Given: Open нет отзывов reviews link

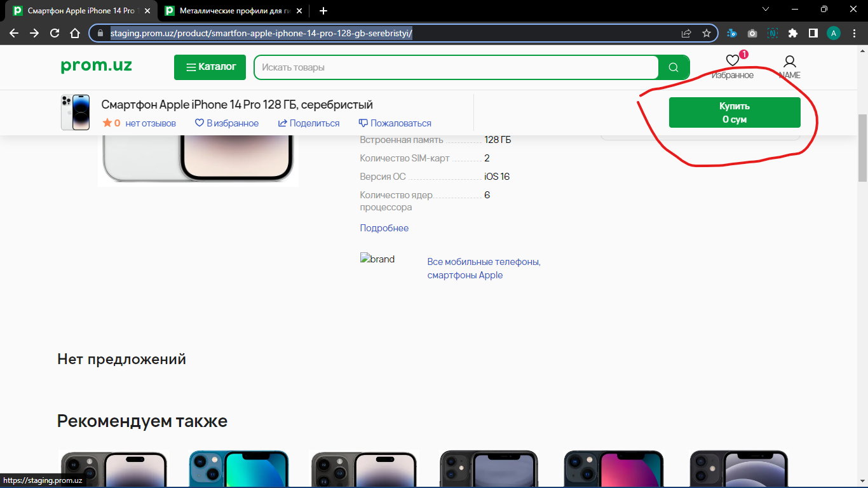Looking at the screenshot, I should pos(151,123).
